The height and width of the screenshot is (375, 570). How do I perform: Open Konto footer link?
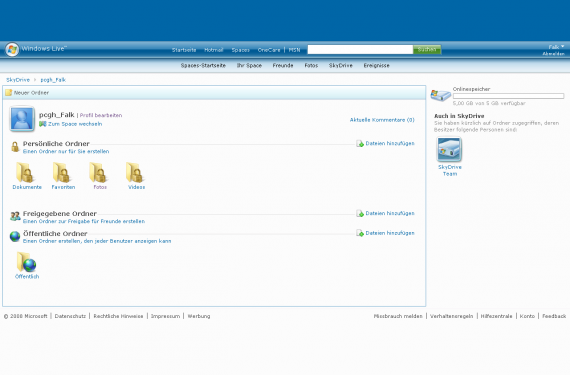[x=527, y=316]
